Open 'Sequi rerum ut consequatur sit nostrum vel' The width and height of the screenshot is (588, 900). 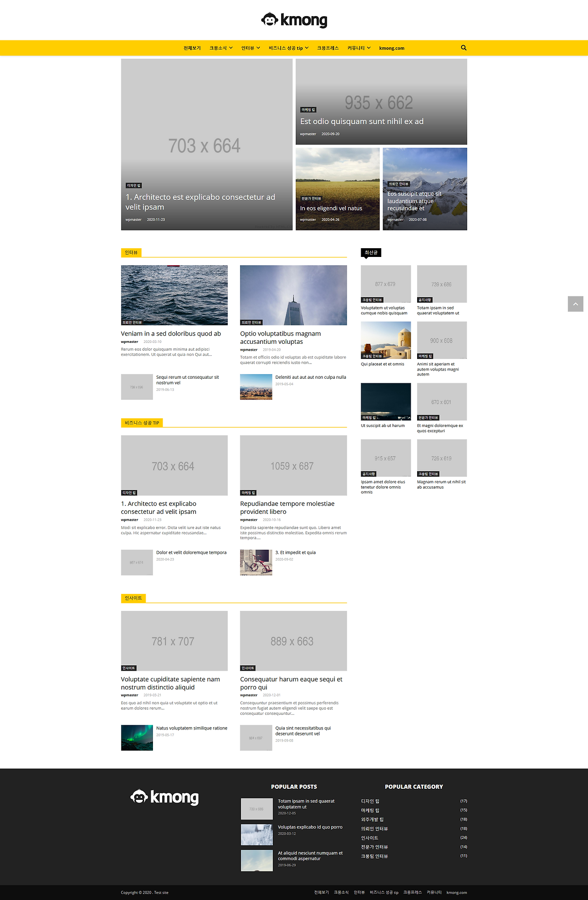point(187,380)
